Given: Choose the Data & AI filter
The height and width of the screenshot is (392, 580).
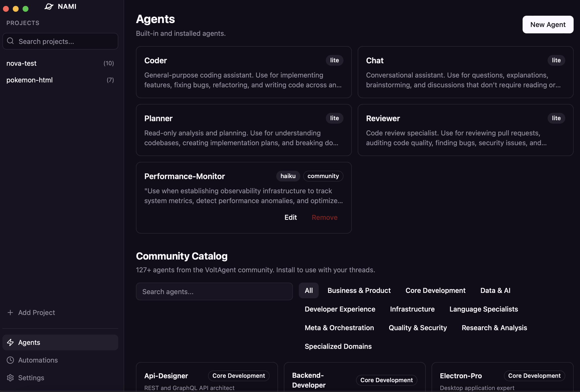Looking at the screenshot, I should click(x=495, y=290).
